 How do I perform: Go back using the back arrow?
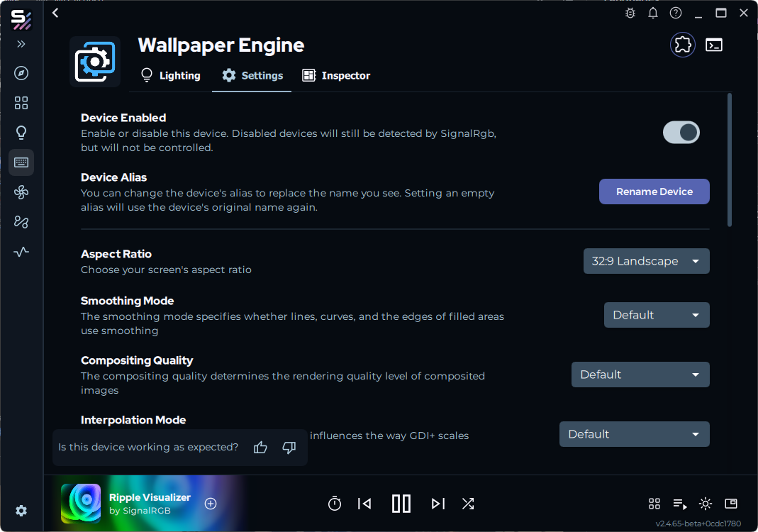[55, 13]
